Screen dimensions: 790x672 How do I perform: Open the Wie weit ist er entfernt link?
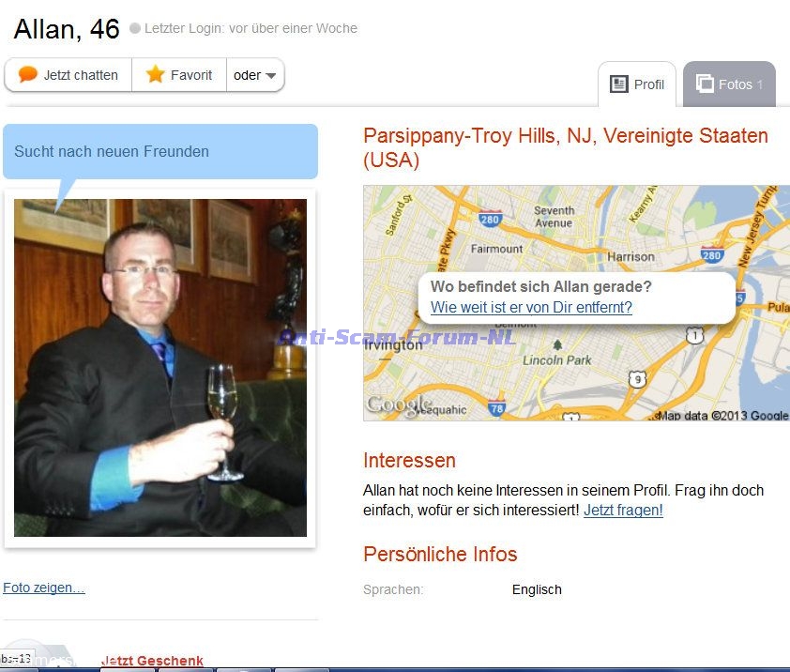pos(531,307)
